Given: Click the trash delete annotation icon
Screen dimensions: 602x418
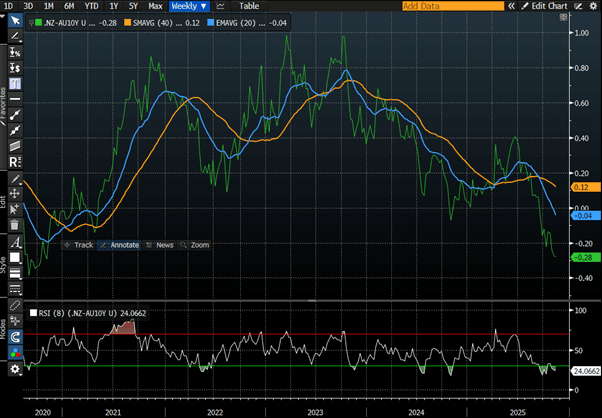Looking at the screenshot, I should [15, 225].
